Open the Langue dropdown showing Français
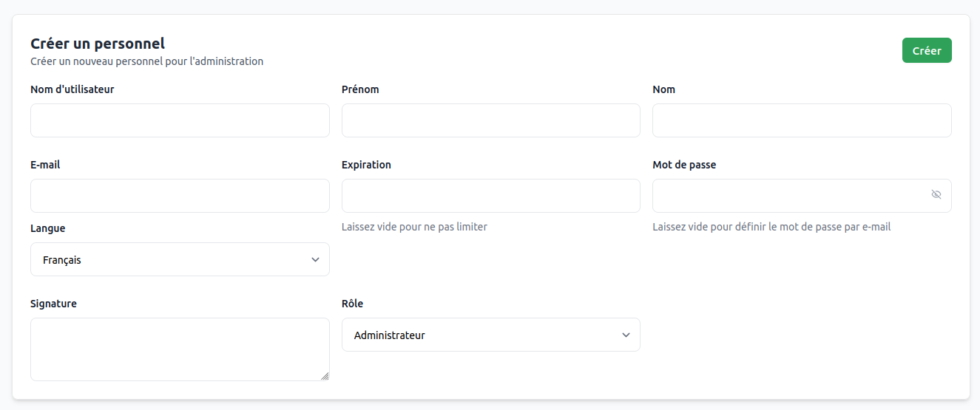 tap(180, 259)
